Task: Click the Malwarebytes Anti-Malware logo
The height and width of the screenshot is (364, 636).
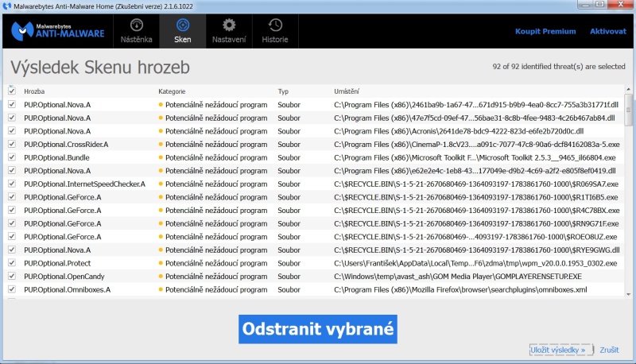Action: click(57, 31)
